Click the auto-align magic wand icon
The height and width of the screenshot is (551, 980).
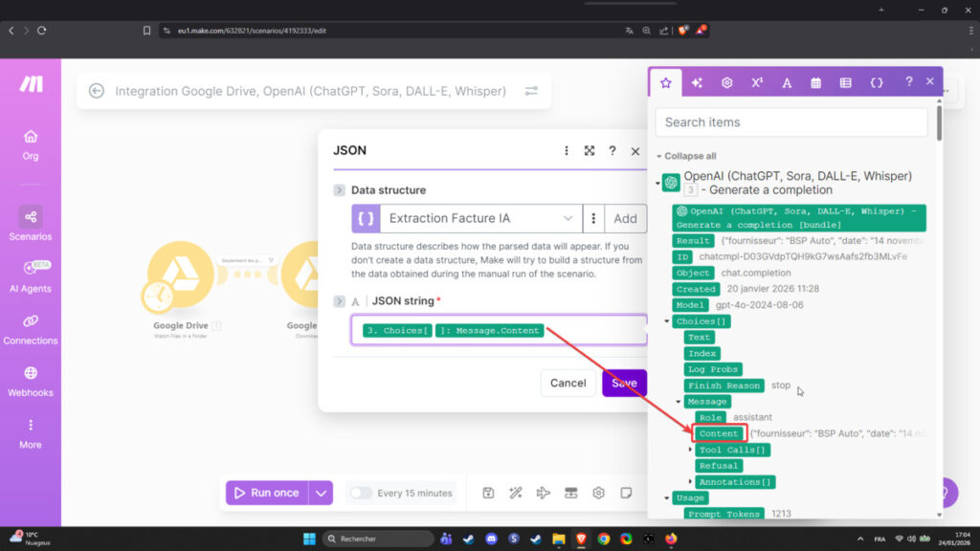(x=516, y=493)
